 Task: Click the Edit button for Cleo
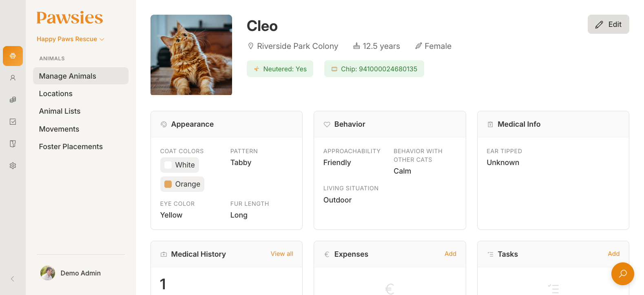[608, 24]
